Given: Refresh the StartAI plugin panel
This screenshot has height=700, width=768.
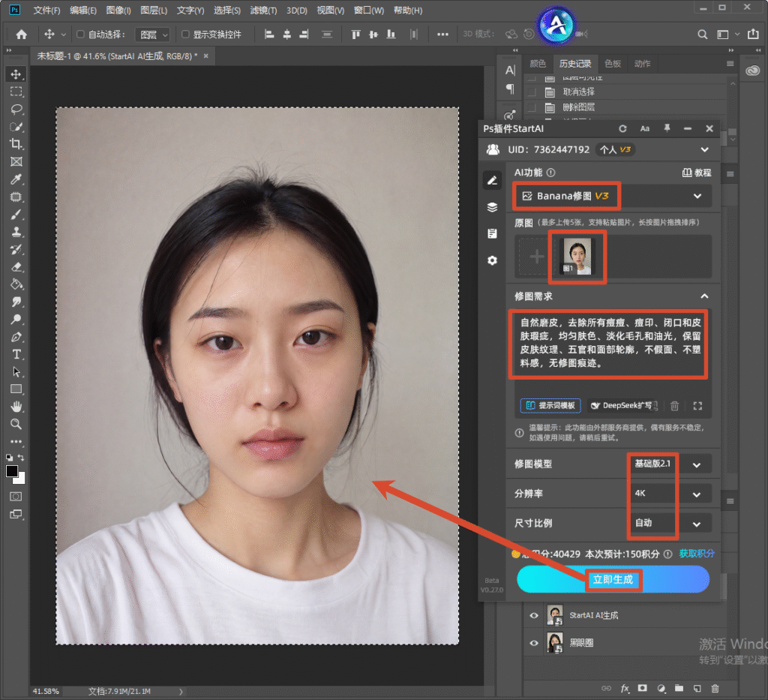Looking at the screenshot, I should 622,129.
